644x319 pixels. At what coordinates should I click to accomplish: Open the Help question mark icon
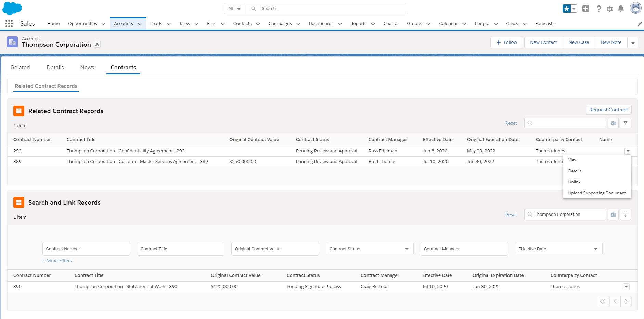coord(598,9)
